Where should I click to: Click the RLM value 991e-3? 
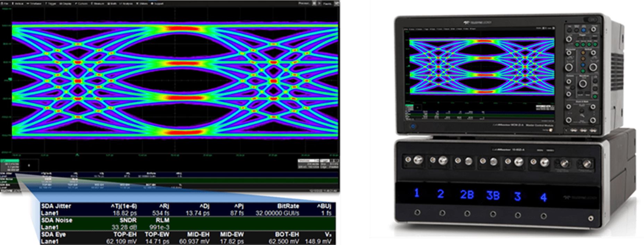(159, 227)
